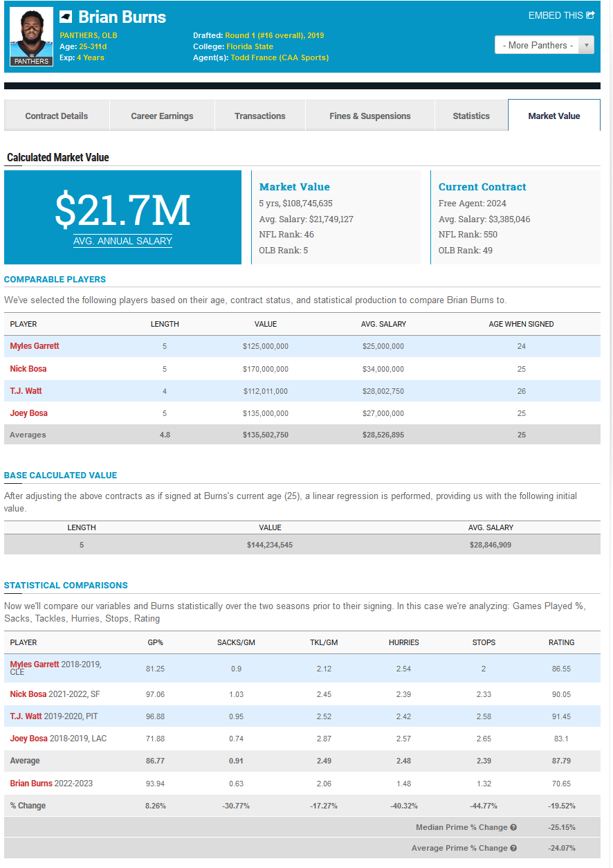
Task: Open the Career Earnings tab
Action: (162, 116)
